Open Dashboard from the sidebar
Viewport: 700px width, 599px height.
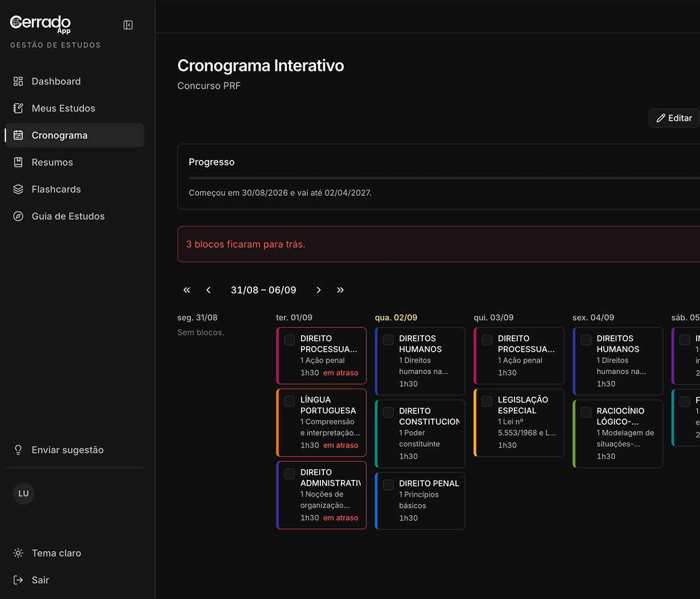[75, 81]
